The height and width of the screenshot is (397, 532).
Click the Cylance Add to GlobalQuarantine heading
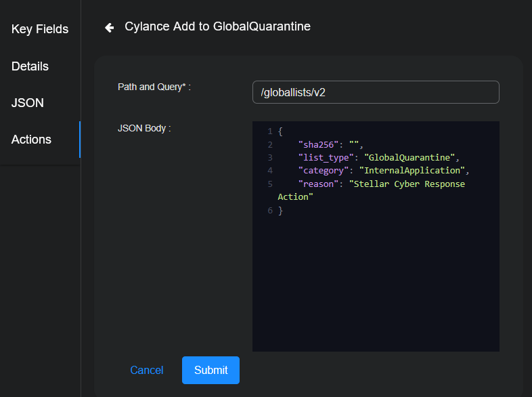pyautogui.click(x=217, y=27)
